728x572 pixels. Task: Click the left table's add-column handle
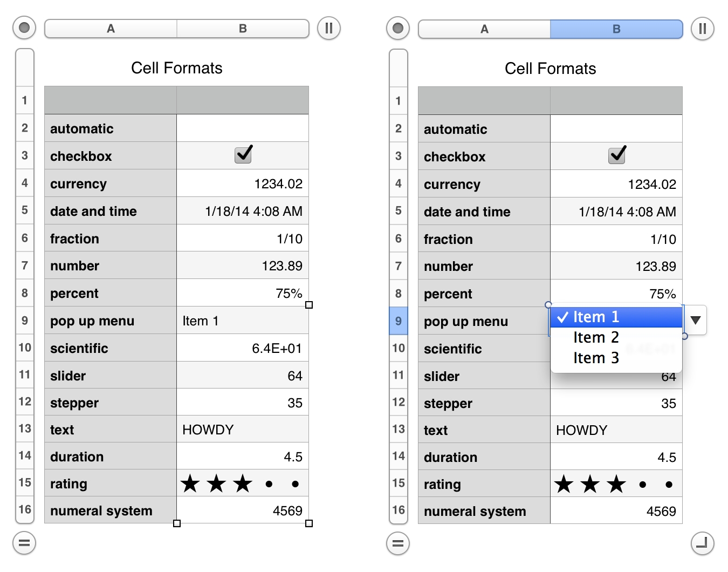328,28
